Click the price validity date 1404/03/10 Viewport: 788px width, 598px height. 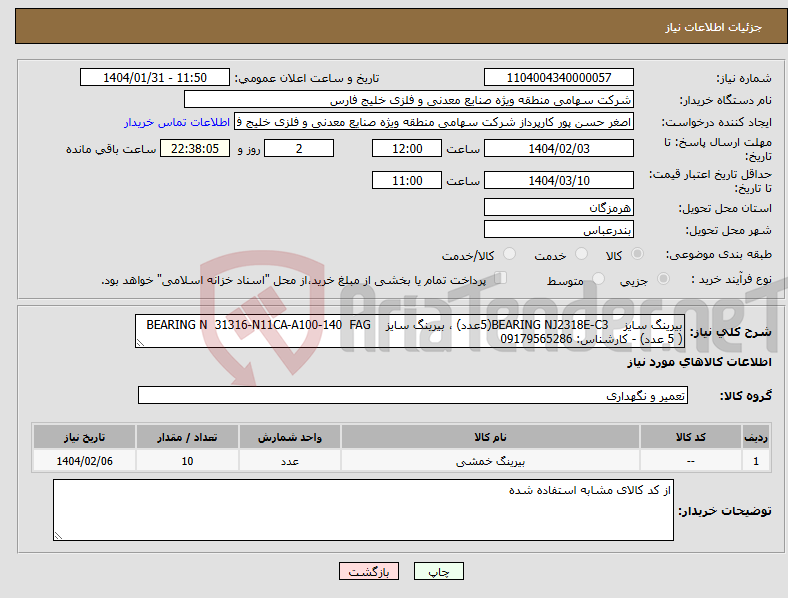[x=558, y=180]
